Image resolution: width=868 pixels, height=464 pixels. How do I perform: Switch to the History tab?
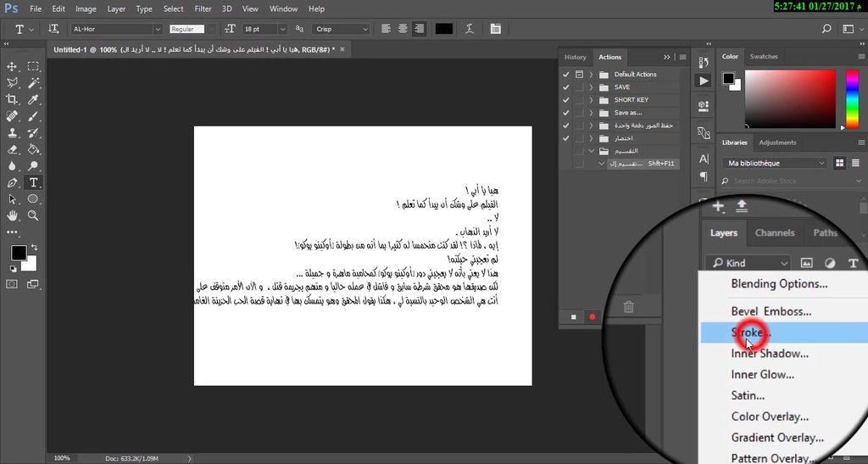[575, 57]
